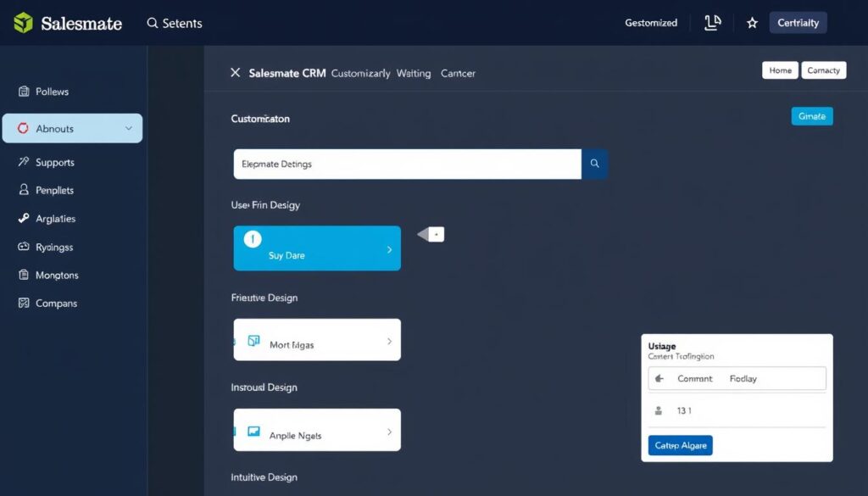Viewport: 868px width, 496px height.
Task: Switch to the Waiting tab
Action: point(414,74)
